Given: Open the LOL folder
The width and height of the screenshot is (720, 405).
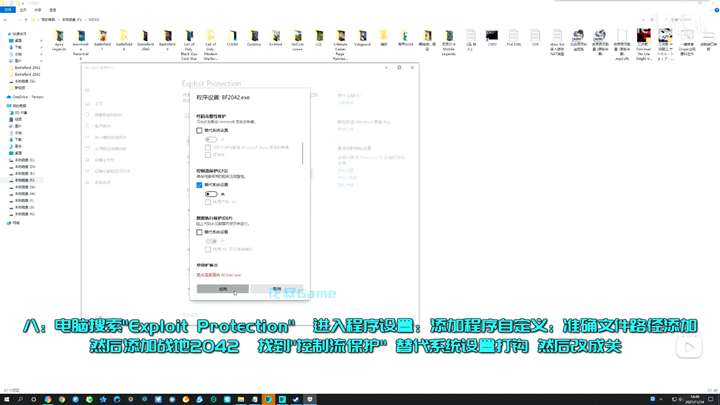Looking at the screenshot, I should 319,39.
